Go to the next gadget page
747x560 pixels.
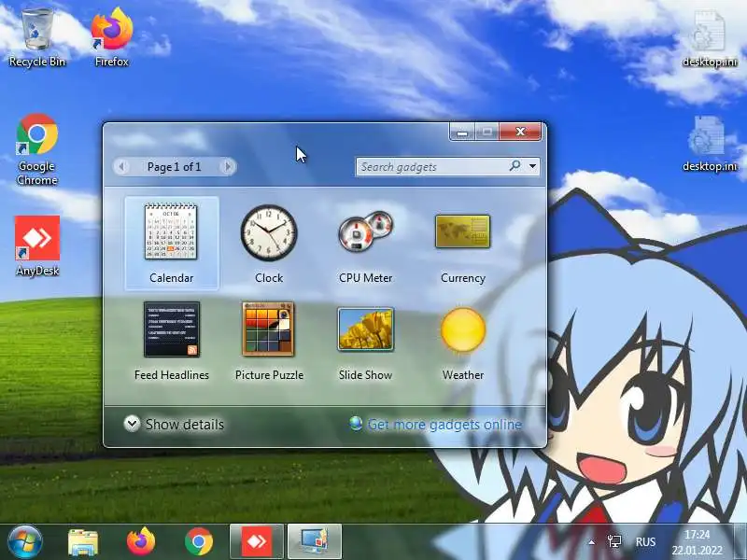tap(228, 167)
